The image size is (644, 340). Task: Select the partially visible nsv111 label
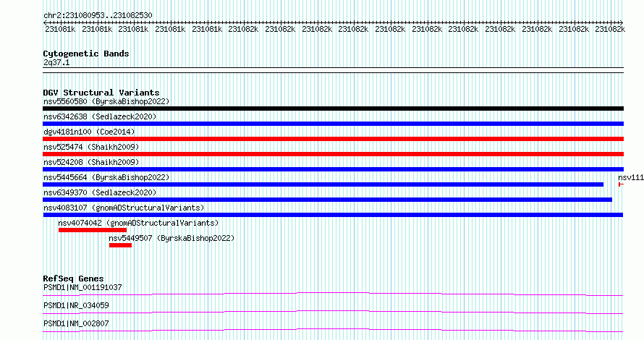631,177
